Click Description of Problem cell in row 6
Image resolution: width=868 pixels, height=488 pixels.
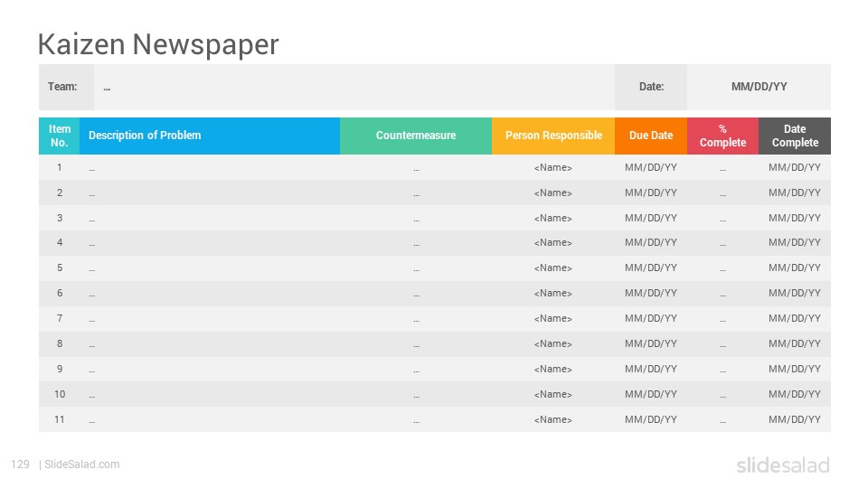[x=210, y=294]
